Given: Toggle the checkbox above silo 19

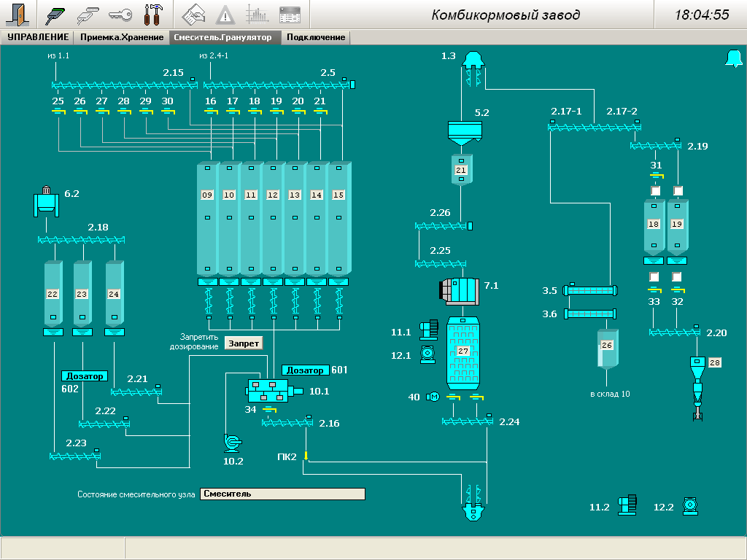Looking at the screenshot, I should [x=678, y=191].
